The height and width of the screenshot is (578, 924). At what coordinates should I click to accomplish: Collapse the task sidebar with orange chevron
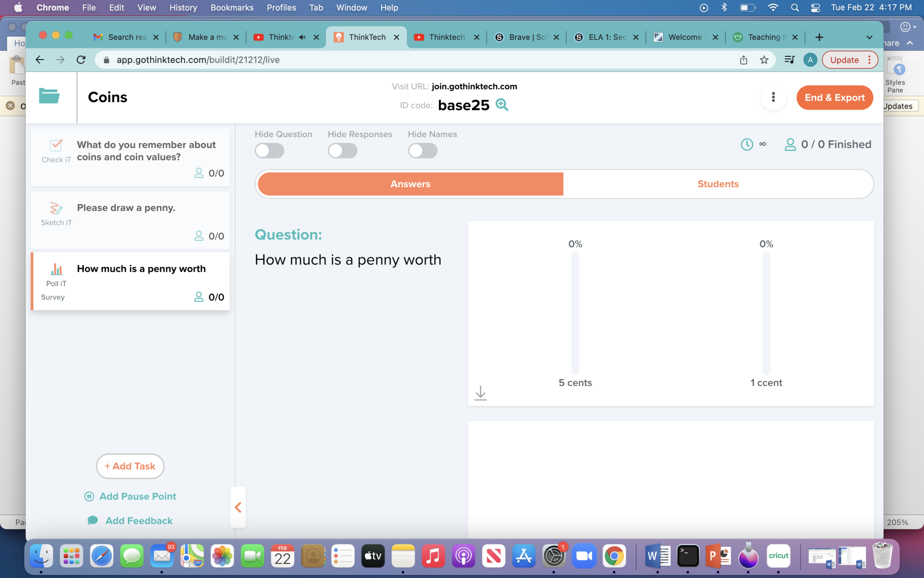click(238, 507)
